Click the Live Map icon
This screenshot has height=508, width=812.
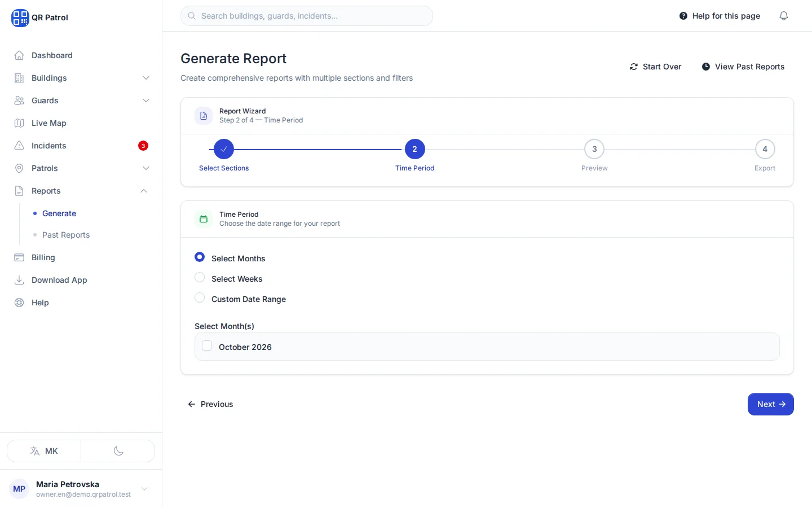point(19,123)
